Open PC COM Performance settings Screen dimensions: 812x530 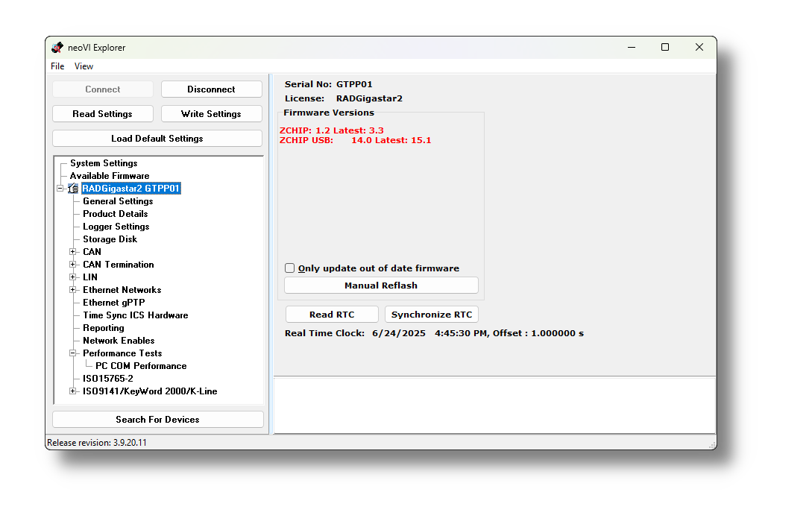coord(139,365)
